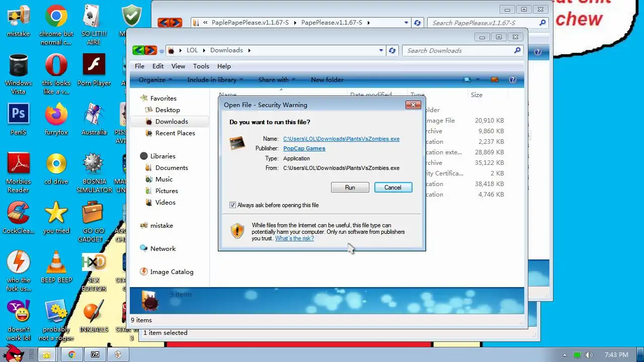Toggle the preview pane icon
The width and height of the screenshot is (644, 362).
pyautogui.click(x=494, y=79)
